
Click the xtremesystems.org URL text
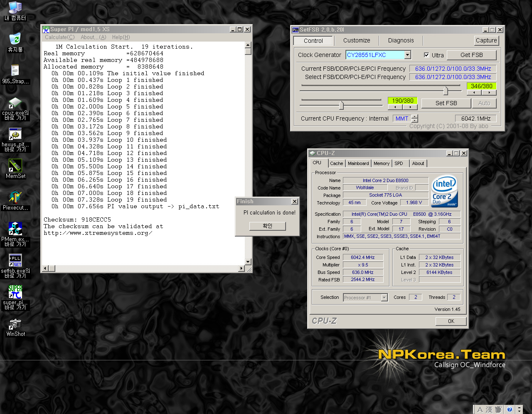point(98,233)
